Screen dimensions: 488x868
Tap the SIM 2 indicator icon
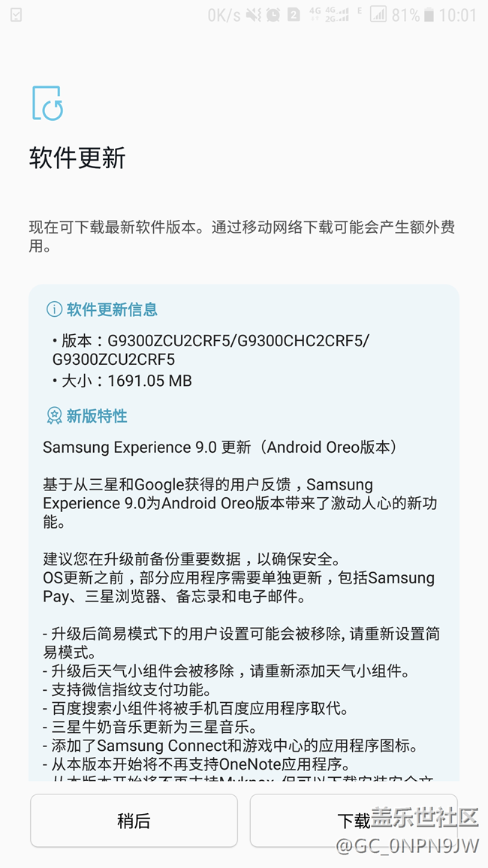pos(294,15)
